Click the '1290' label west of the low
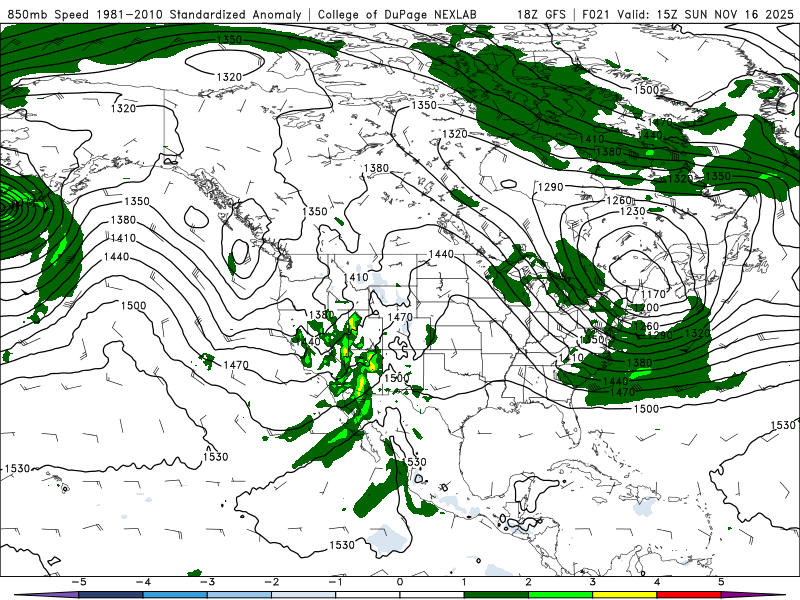800x600 pixels. click(551, 187)
